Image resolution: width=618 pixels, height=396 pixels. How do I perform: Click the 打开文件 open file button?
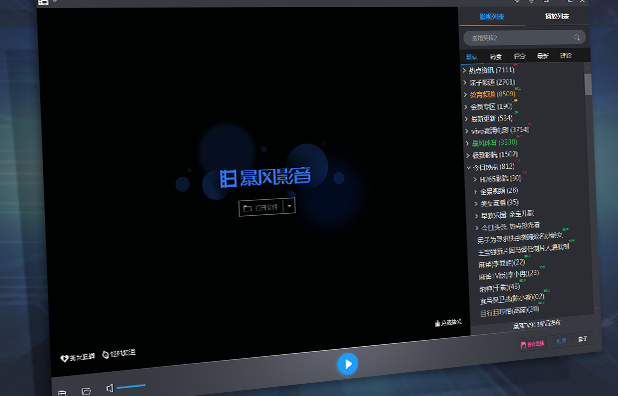click(x=261, y=208)
